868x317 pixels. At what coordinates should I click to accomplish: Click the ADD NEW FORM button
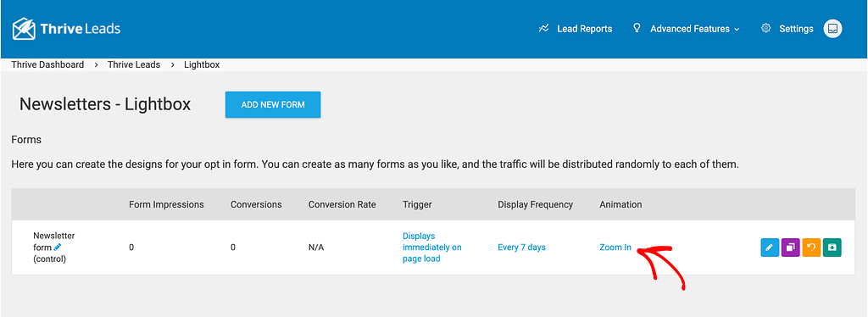click(x=273, y=104)
